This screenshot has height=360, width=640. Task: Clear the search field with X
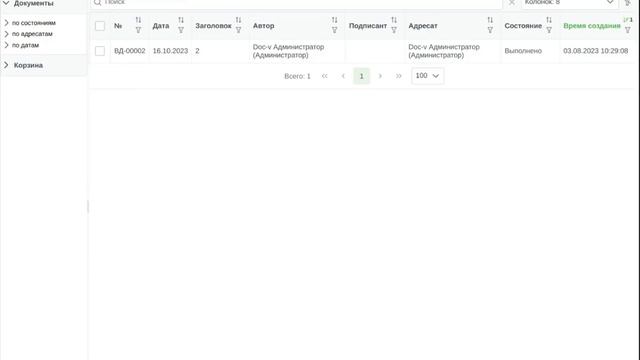(511, 2)
